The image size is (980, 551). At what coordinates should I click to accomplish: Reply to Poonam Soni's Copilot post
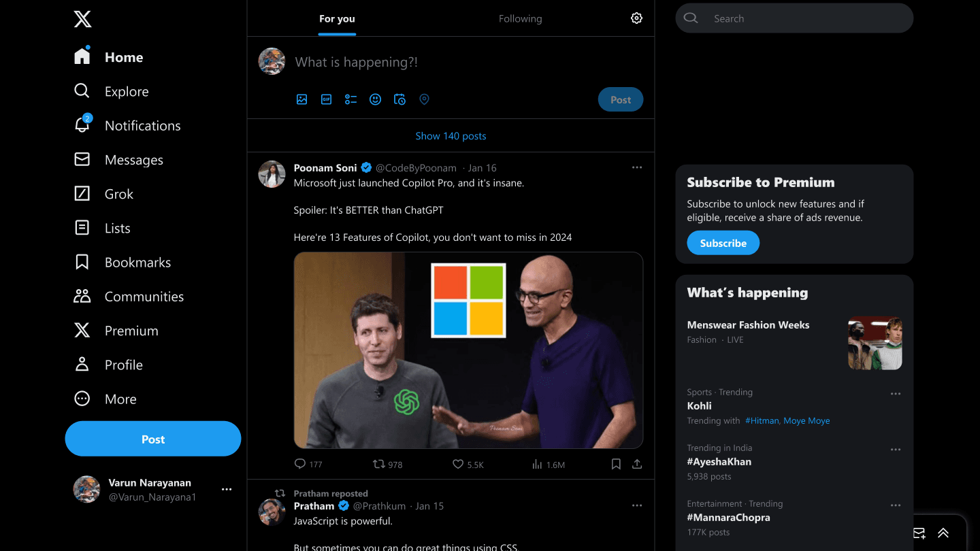coord(300,464)
